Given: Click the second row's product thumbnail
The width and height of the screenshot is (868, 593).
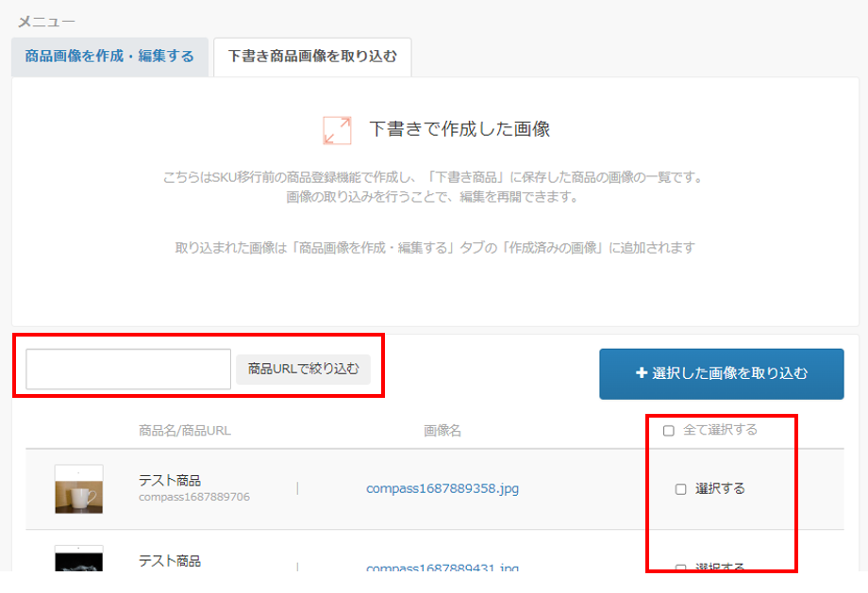Looking at the screenshot, I should 80,561.
